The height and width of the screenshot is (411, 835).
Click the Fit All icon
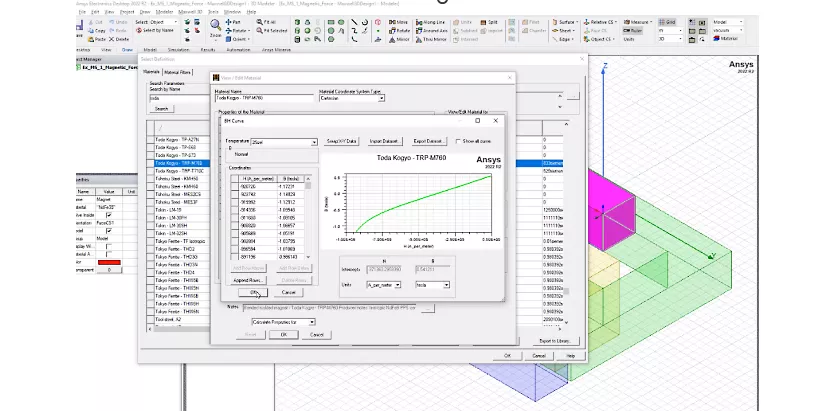click(x=266, y=22)
